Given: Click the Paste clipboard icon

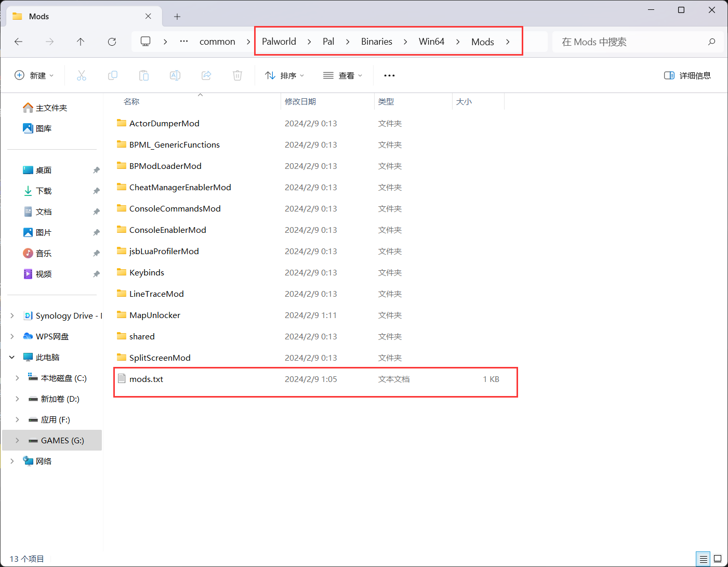Looking at the screenshot, I should (x=144, y=75).
